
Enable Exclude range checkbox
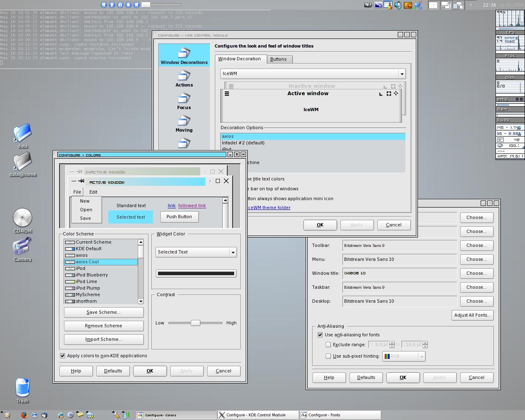point(328,345)
